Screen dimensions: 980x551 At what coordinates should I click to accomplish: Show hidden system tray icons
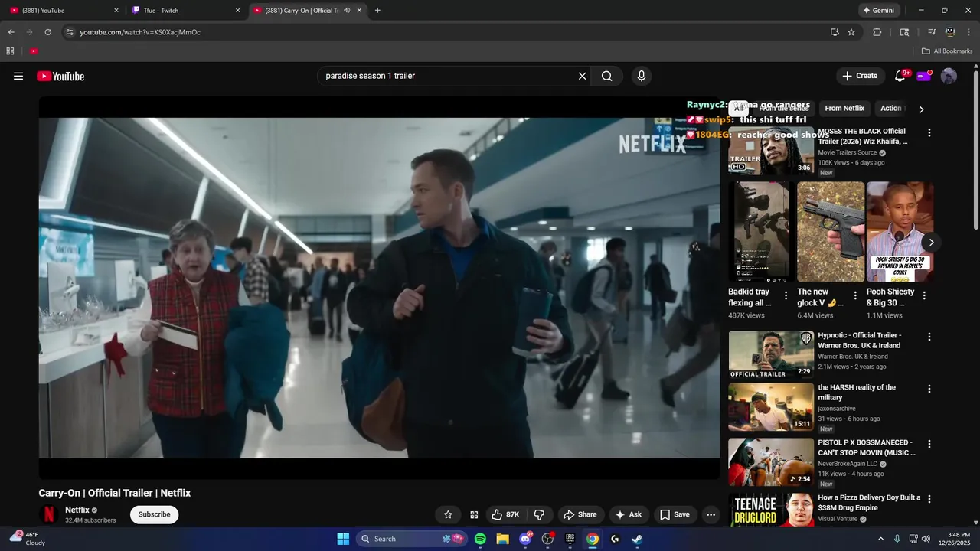[x=880, y=539]
